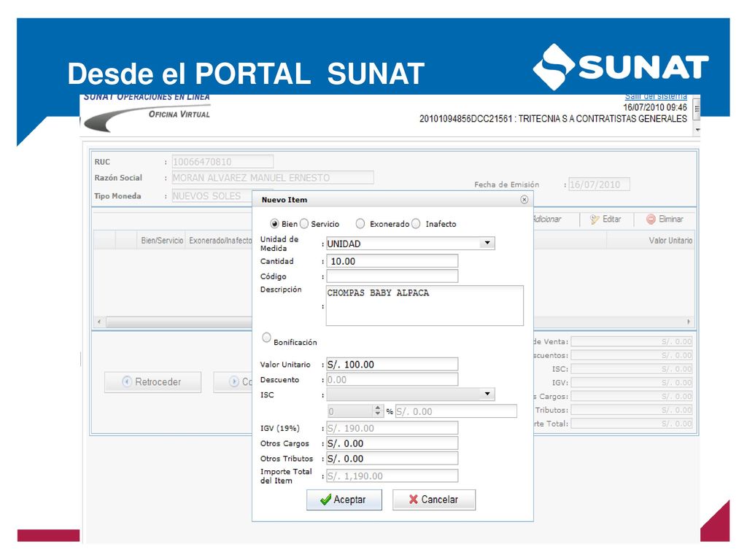
Task: Cancel the new item dialog
Action: coord(433,499)
